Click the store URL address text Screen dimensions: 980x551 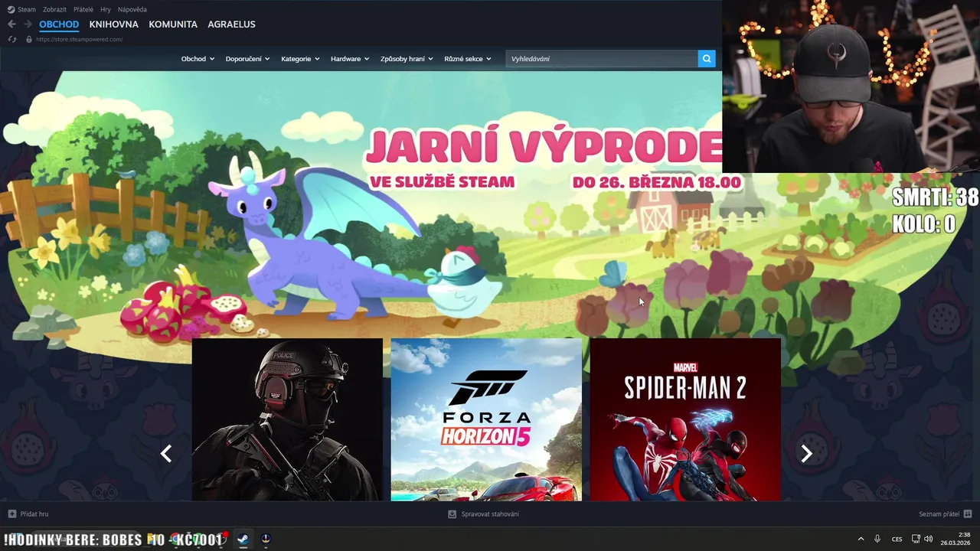click(79, 39)
